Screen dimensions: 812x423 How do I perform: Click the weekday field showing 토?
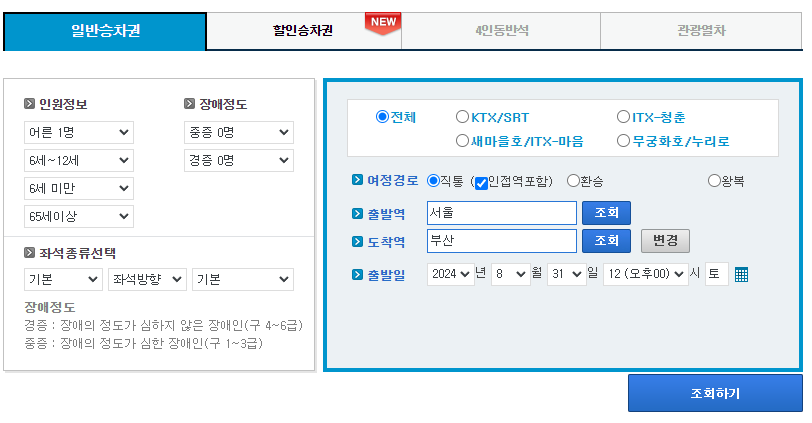(x=717, y=274)
